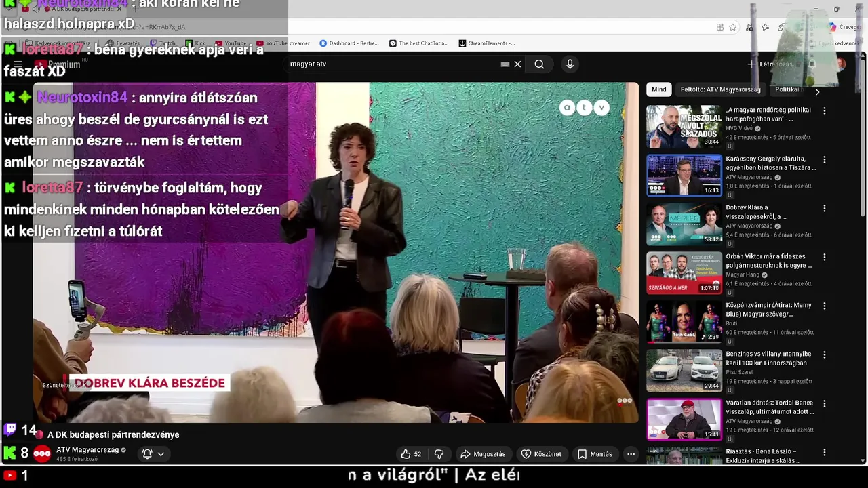This screenshot has height=488, width=868.
Task: Show more filter chips with the right arrow
Action: 817,91
